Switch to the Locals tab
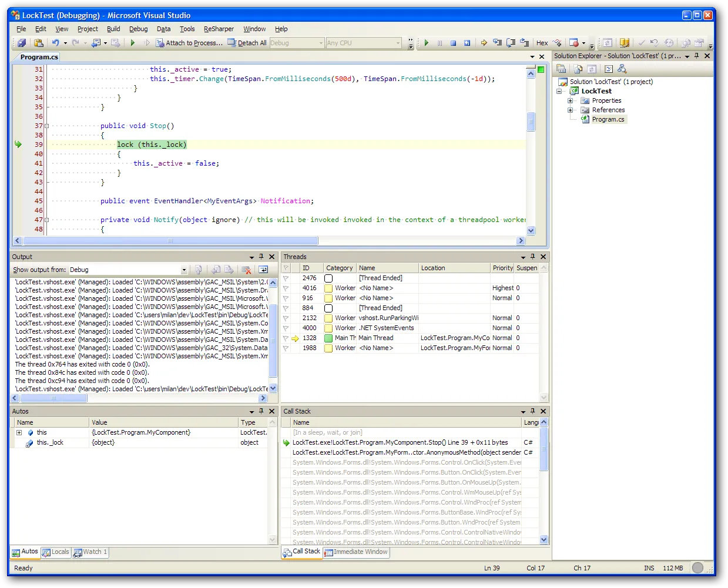 coord(56,552)
